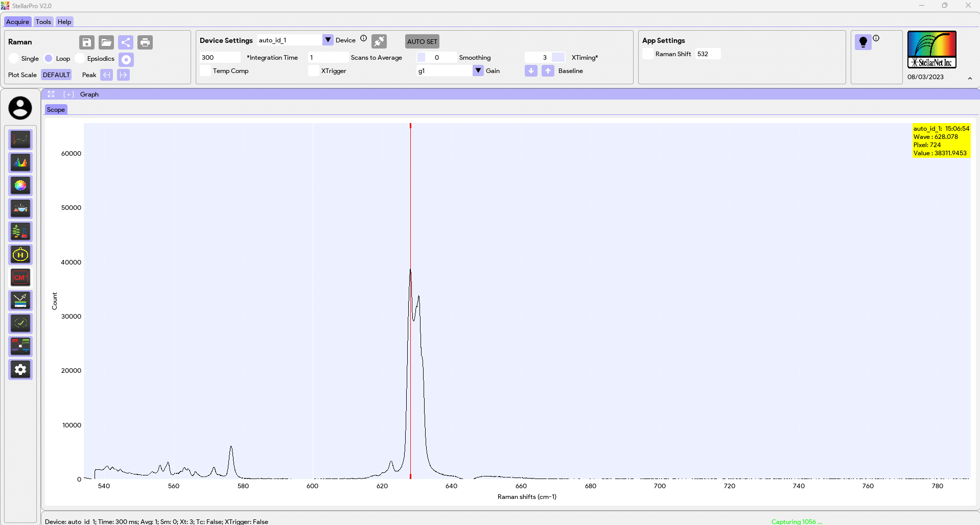Click the Device info icon
Screen dimensions: 980x525
pos(364,38)
